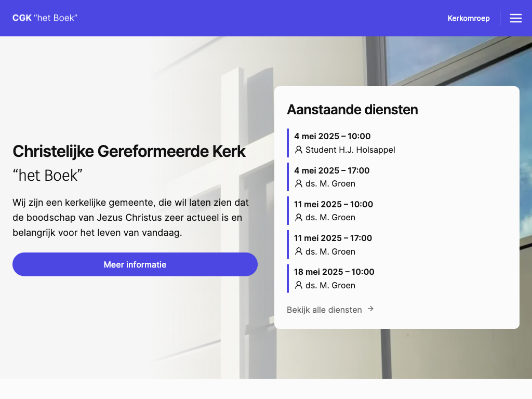Click person icon beside Student H.J. Holsappel
Image resolution: width=532 pixels, height=399 pixels.
[299, 150]
